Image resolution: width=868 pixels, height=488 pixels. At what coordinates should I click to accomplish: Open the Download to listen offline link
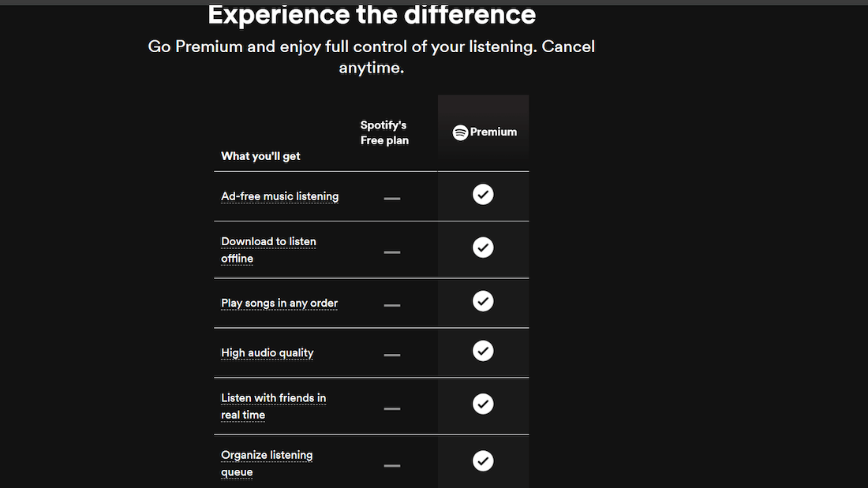click(268, 250)
